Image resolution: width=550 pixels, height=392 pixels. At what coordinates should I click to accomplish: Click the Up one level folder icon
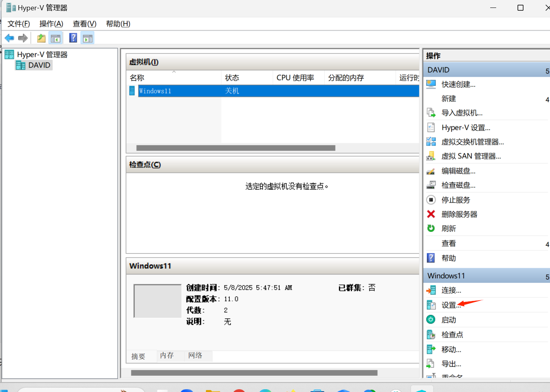[41, 38]
